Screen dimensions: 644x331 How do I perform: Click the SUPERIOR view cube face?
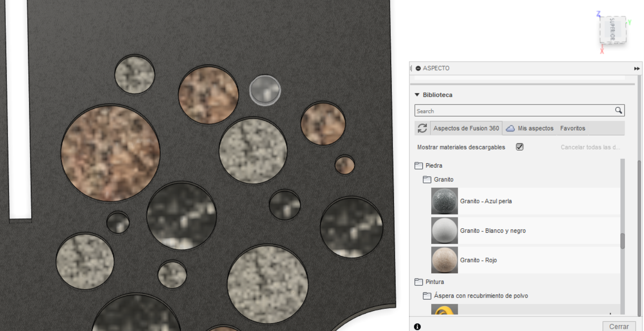tap(612, 30)
